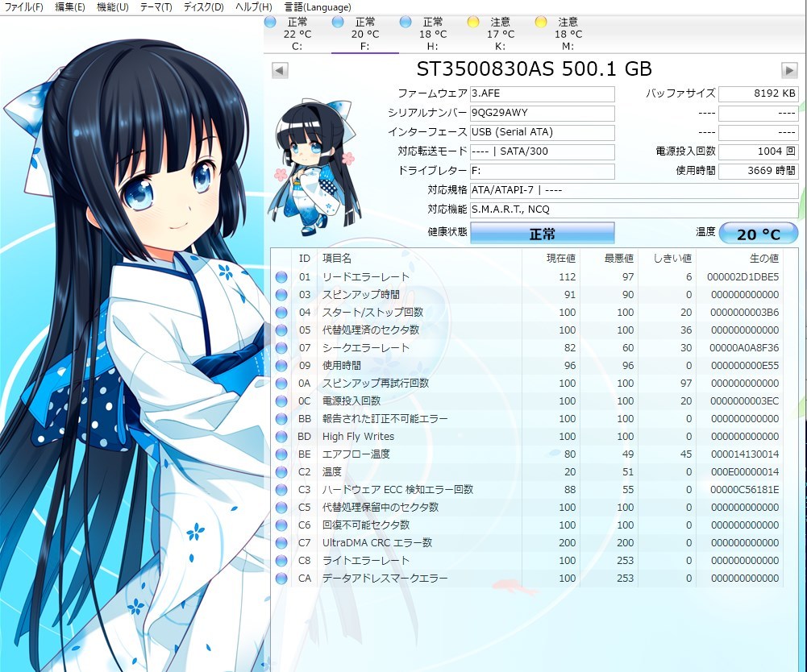Switch to the F: drive tab
The height and width of the screenshot is (672, 807).
click(365, 34)
